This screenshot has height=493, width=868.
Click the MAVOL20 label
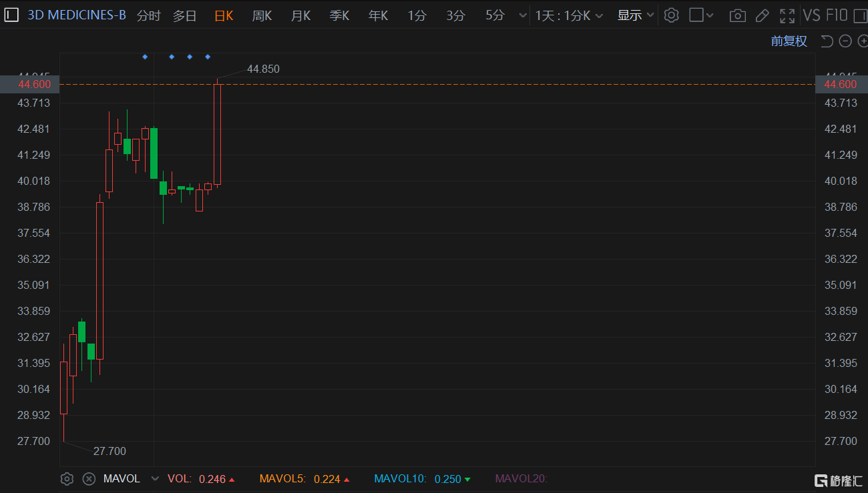(x=521, y=479)
